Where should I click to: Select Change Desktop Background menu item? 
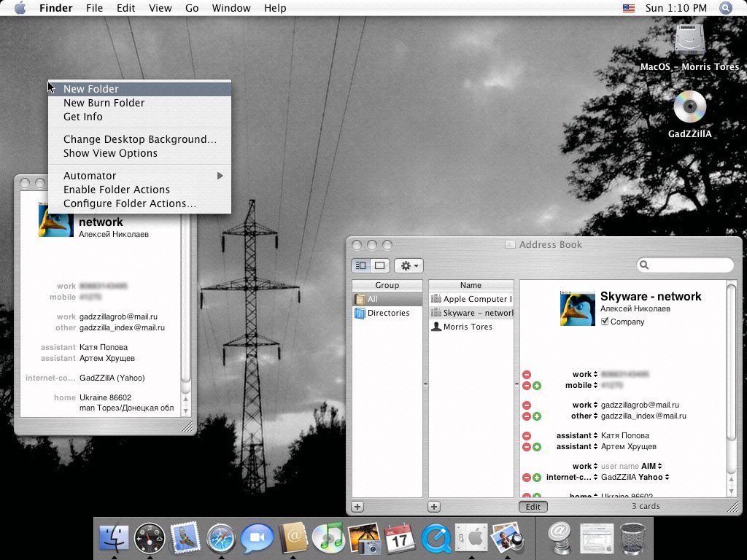(139, 139)
